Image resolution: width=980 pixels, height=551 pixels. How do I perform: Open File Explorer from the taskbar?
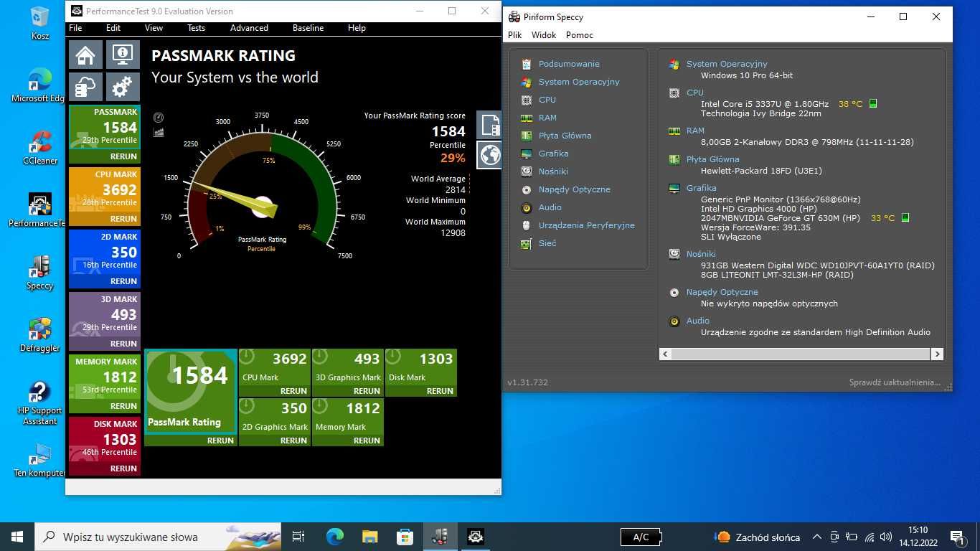[x=369, y=537]
